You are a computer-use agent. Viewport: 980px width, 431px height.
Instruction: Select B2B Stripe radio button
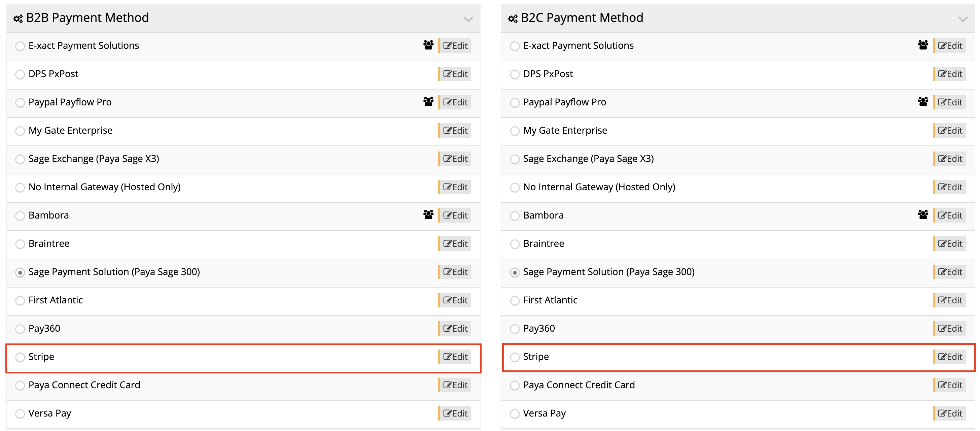tap(20, 357)
